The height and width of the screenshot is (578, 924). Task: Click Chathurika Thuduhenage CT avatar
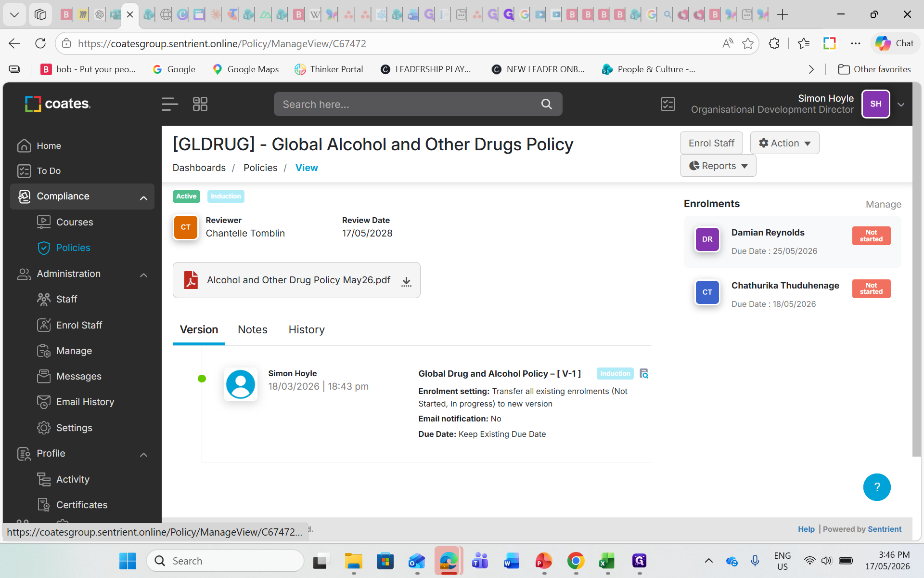(707, 292)
